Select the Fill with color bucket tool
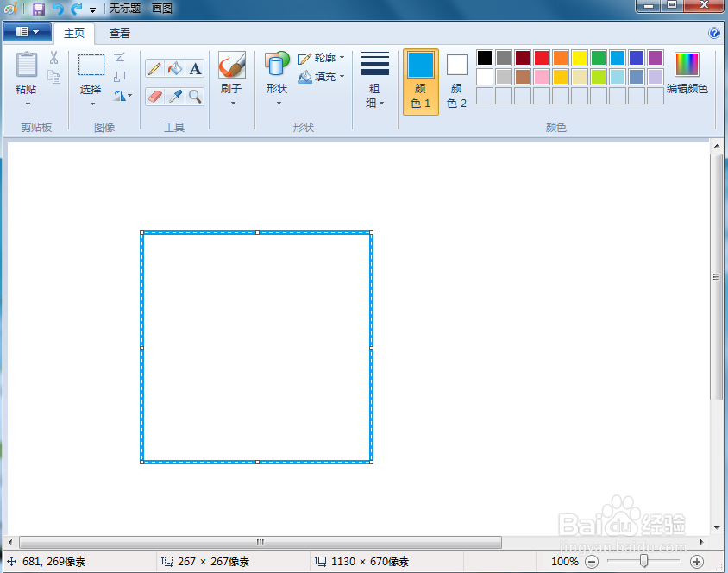The width and height of the screenshot is (728, 573). 175,69
